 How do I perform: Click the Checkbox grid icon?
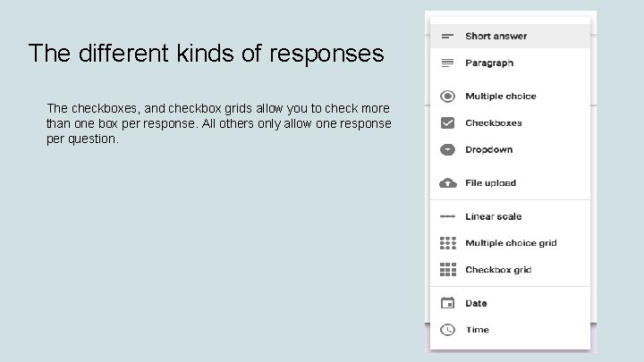click(x=447, y=270)
